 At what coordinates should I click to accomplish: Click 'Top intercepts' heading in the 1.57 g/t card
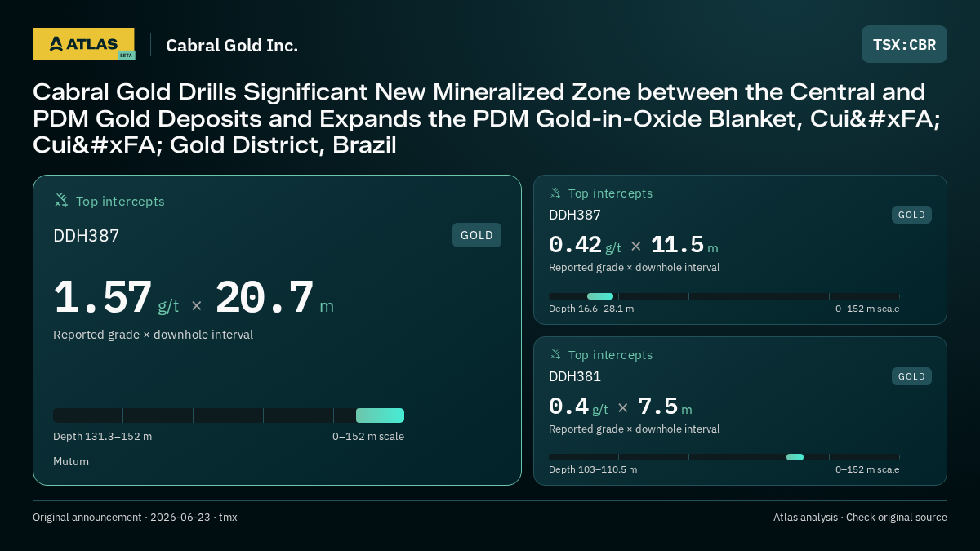tap(121, 201)
